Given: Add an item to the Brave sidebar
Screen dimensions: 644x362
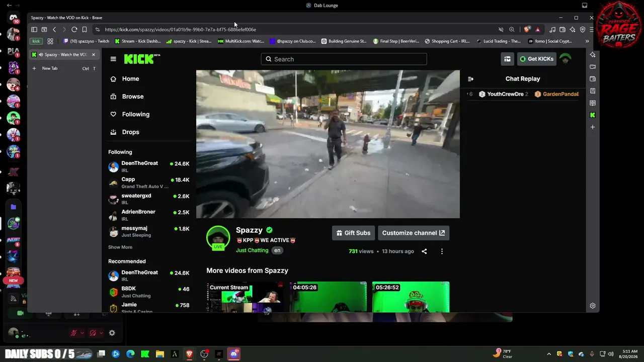Looking at the screenshot, I should point(593,127).
